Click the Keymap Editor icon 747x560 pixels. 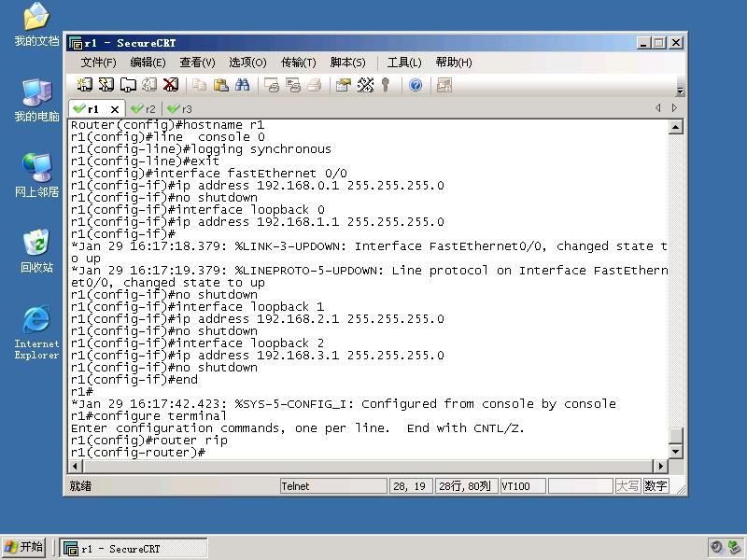pyautogui.click(x=365, y=85)
